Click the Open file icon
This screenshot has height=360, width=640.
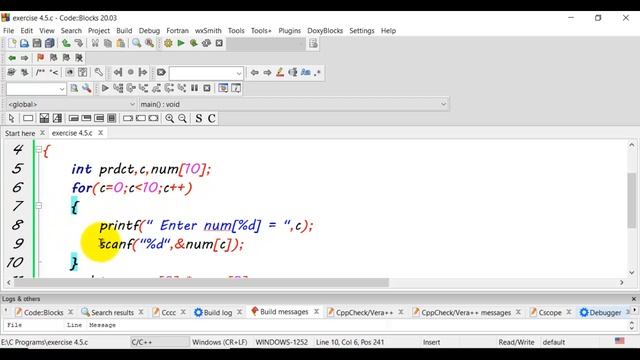click(24, 43)
